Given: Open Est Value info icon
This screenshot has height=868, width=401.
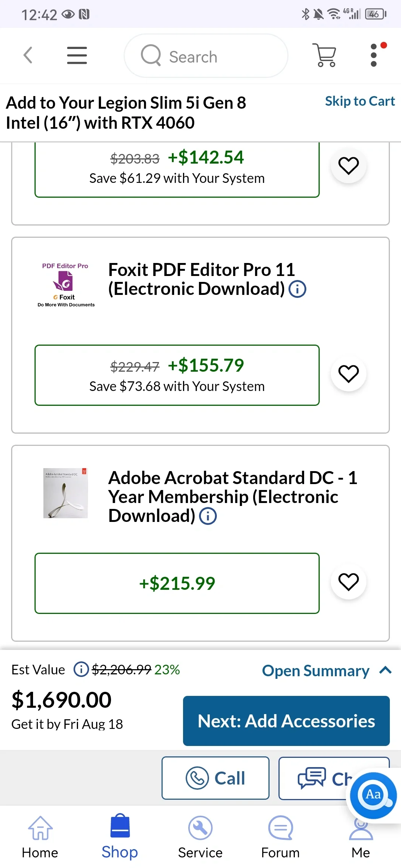Looking at the screenshot, I should click(x=81, y=670).
